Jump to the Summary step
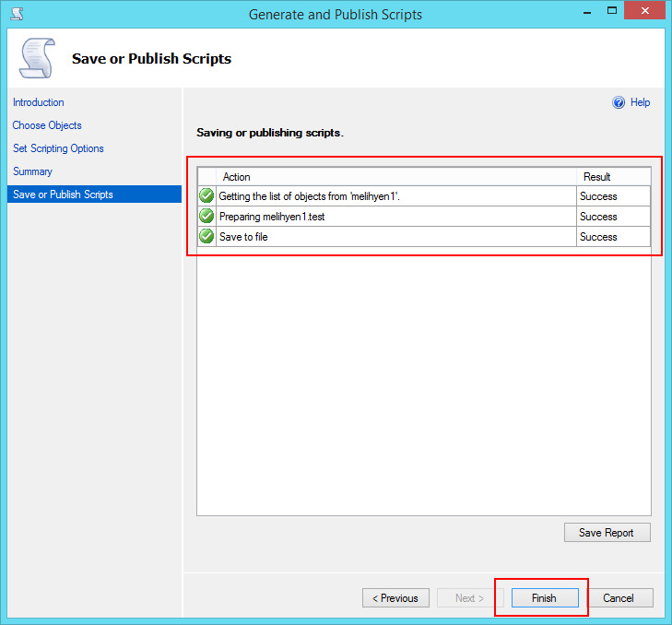 (x=32, y=171)
